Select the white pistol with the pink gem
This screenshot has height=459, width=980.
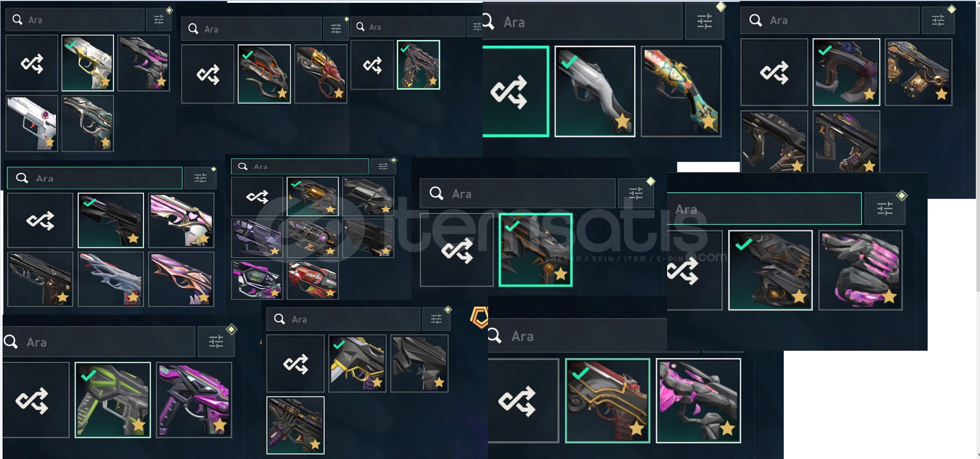(x=32, y=124)
